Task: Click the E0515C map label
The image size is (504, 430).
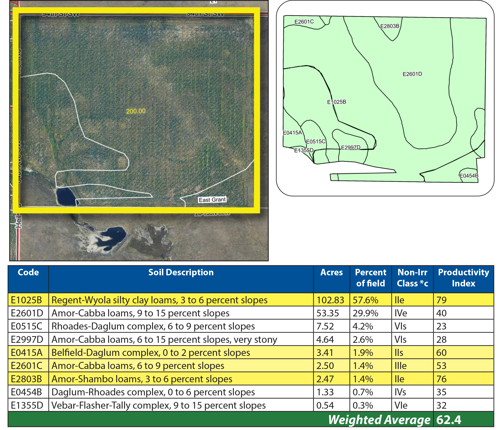Action: coord(316,141)
